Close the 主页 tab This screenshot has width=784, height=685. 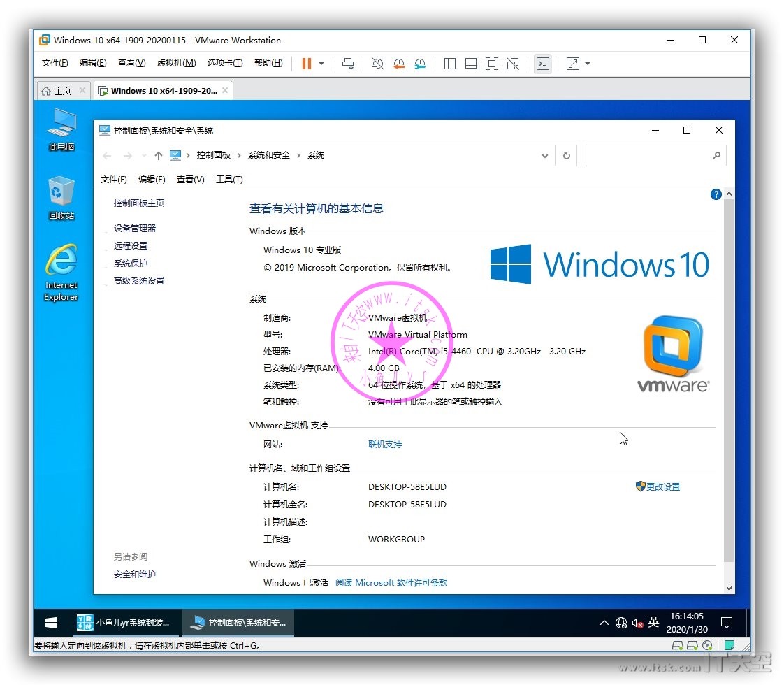coord(82,90)
